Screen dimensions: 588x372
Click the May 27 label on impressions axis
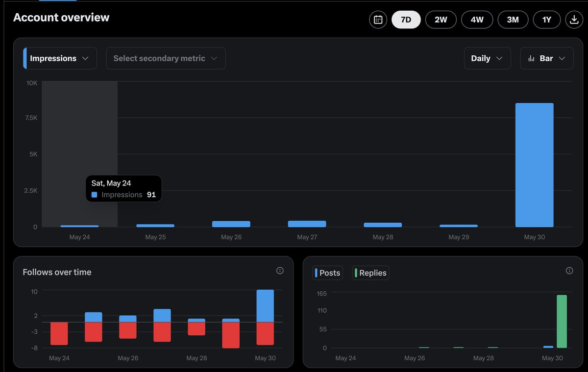307,237
